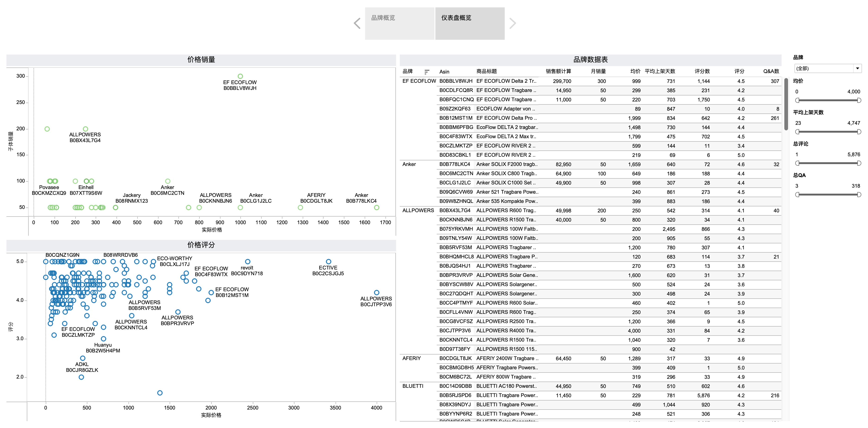The width and height of the screenshot is (868, 428).
Task: Select the ALLPOWERS B0CJTPP3V6 rating point
Action: [x=377, y=293]
